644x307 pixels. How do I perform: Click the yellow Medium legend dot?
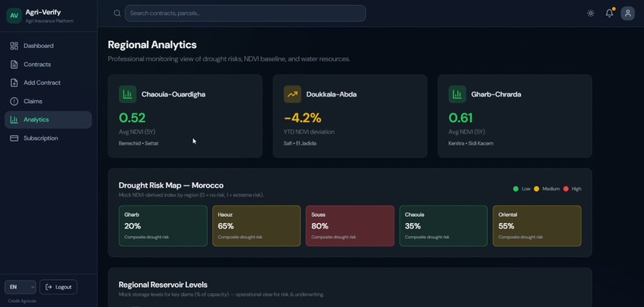pos(536,189)
